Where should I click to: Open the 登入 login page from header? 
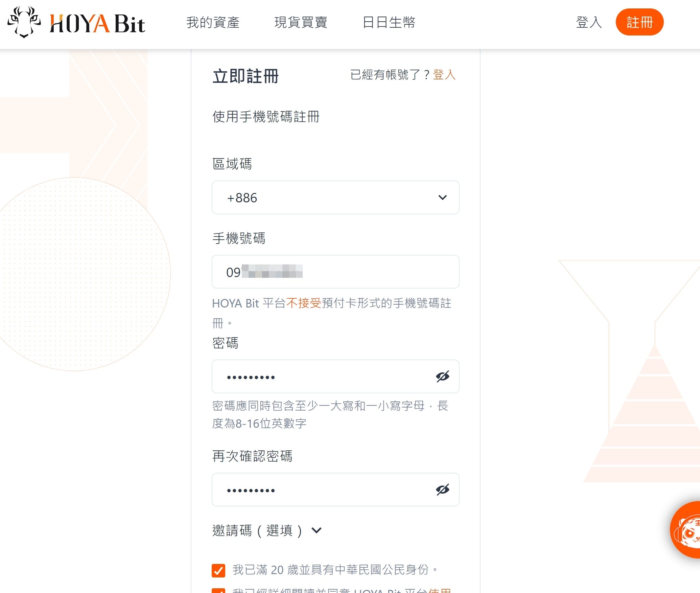click(588, 22)
